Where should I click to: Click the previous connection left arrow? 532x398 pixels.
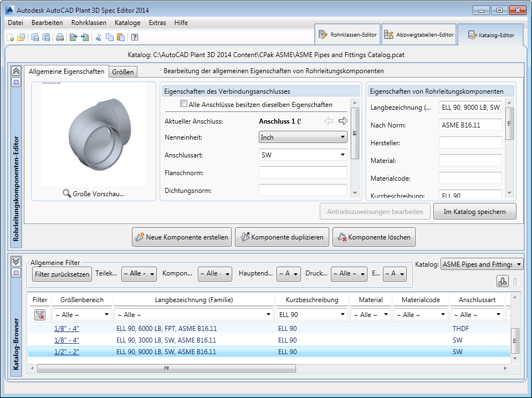pos(329,121)
